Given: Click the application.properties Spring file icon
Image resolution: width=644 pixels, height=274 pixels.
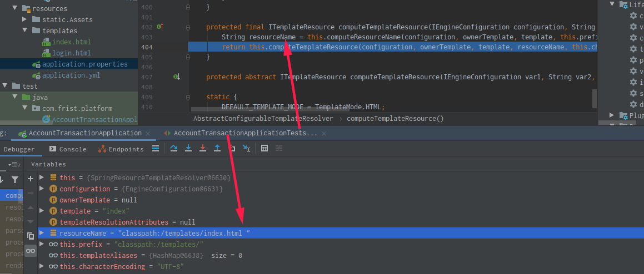Looking at the screenshot, I should tap(36, 64).
